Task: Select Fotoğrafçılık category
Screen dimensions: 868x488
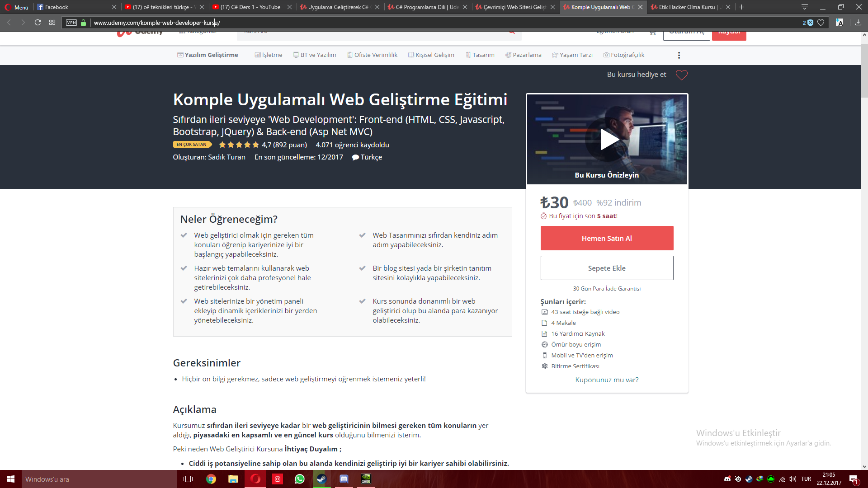Action: (624, 55)
